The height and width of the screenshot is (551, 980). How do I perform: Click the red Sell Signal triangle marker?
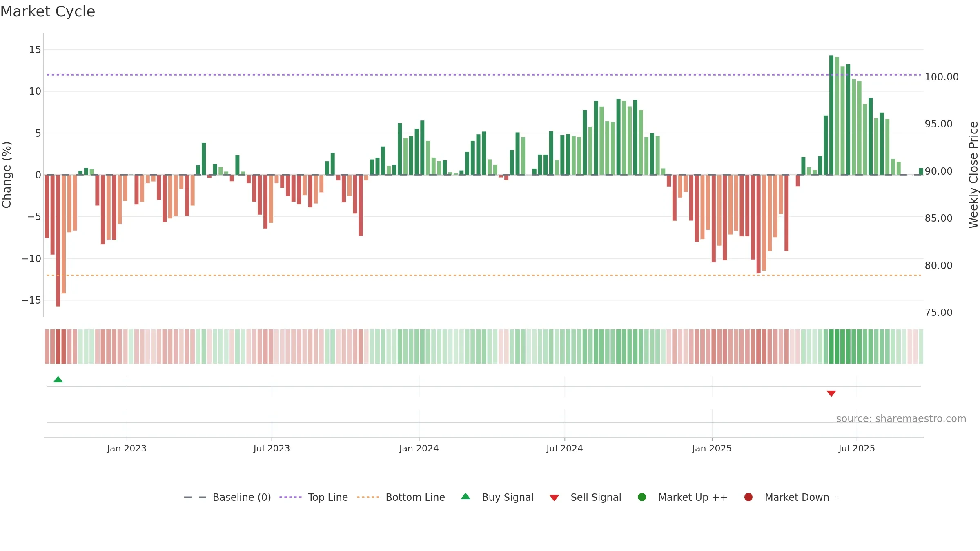tap(831, 393)
